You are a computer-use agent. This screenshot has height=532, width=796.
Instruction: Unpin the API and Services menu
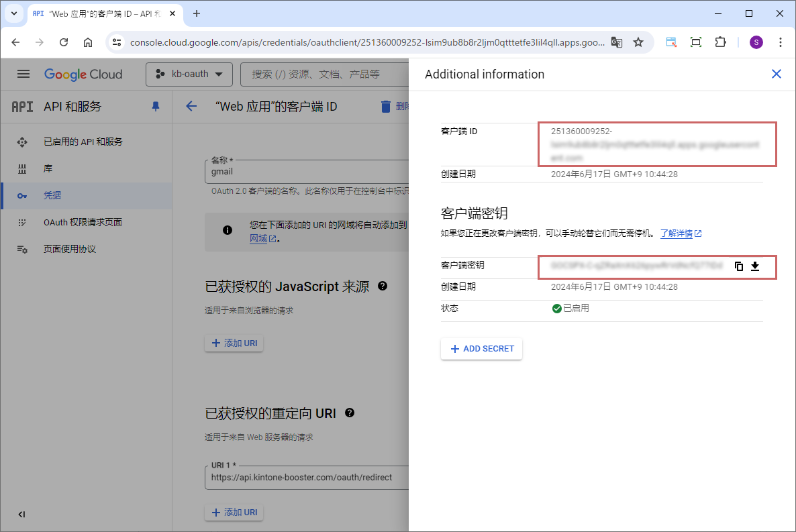coord(156,106)
